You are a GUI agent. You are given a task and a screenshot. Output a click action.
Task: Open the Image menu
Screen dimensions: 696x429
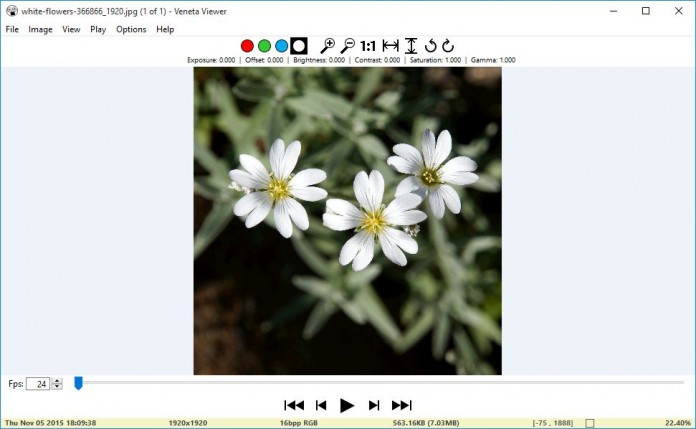(40, 29)
